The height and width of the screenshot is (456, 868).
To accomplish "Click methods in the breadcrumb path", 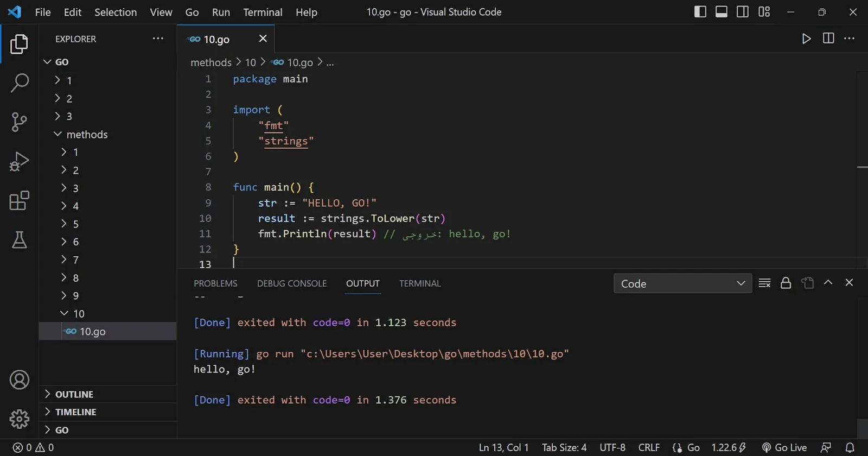I will [x=211, y=62].
